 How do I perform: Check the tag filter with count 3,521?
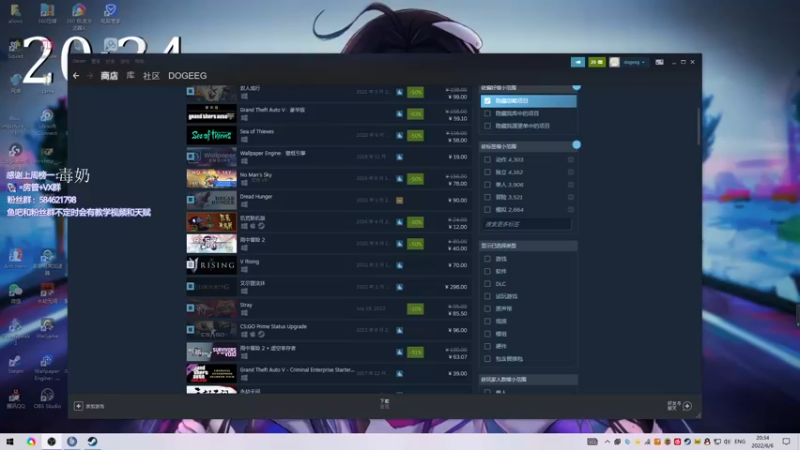tap(487, 197)
